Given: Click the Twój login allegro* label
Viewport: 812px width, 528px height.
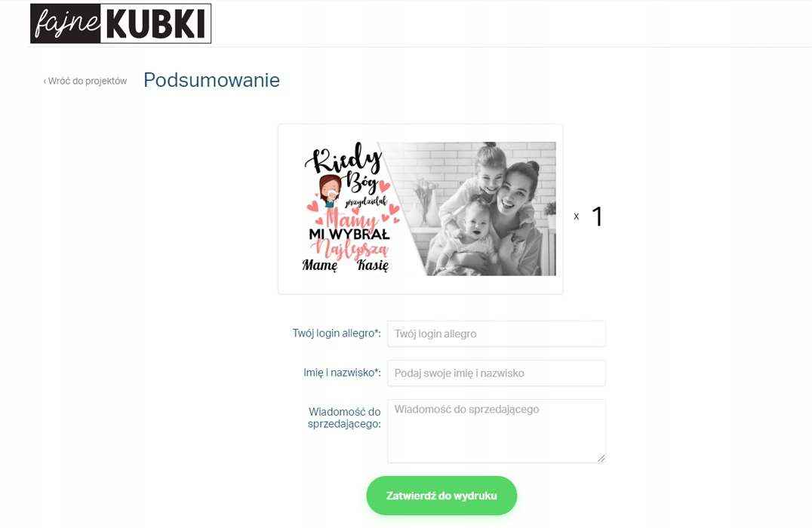Looking at the screenshot, I should click(x=337, y=333).
